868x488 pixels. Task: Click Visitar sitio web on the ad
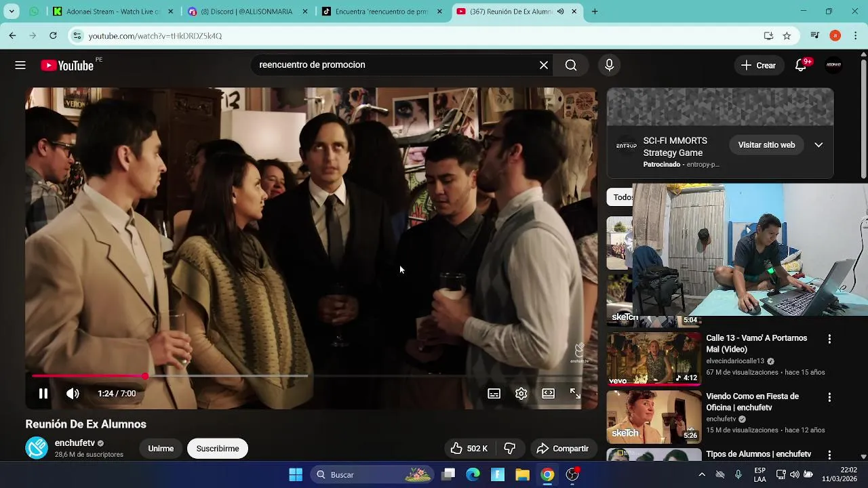[766, 145]
